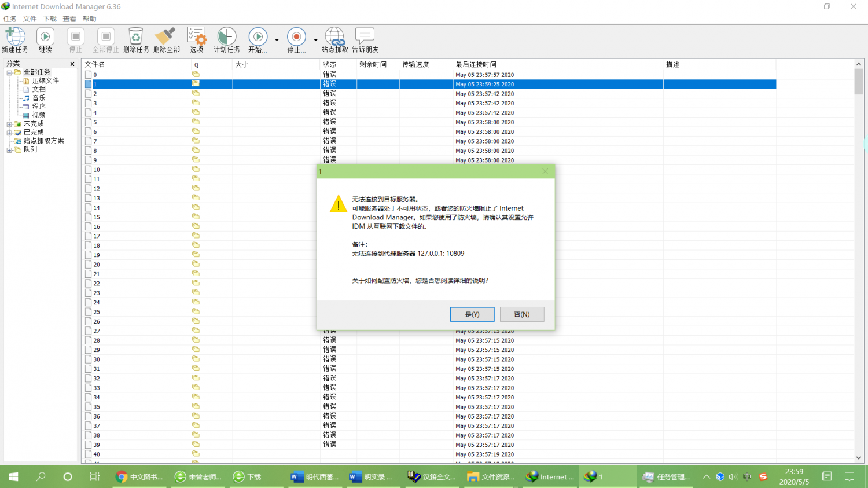Click the download list scrollbar up arrow
This screenshot has height=488, width=868.
[859, 64]
